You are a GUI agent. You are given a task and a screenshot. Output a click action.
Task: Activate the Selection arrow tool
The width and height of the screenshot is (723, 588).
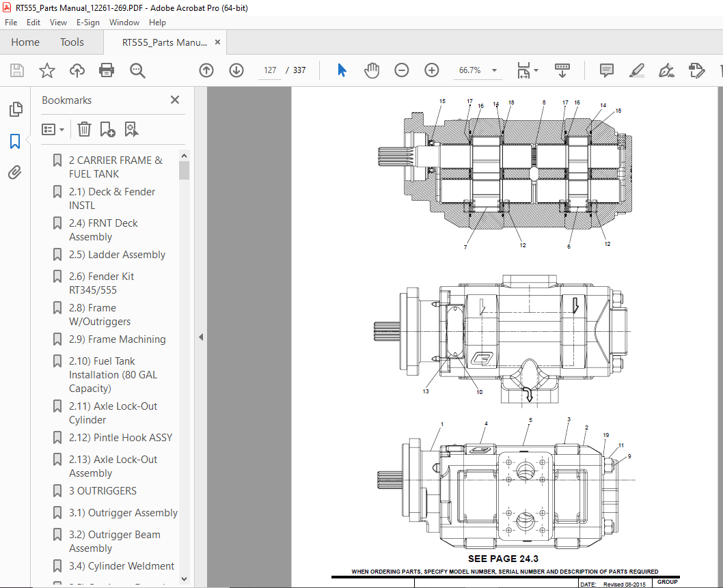(342, 70)
